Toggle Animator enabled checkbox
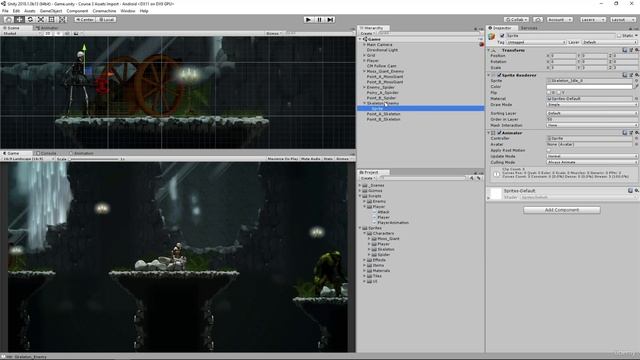Image resolution: width=640 pixels, height=360 pixels. [499, 133]
